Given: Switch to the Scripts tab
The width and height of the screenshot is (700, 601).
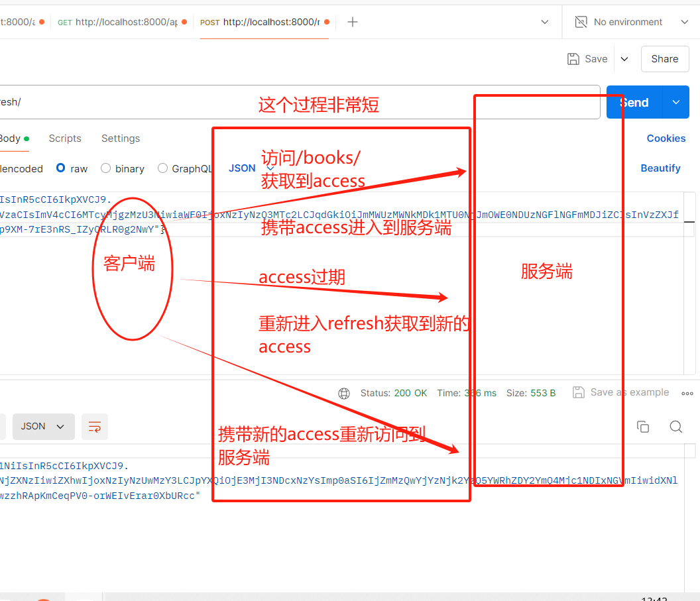Looking at the screenshot, I should (x=65, y=138).
